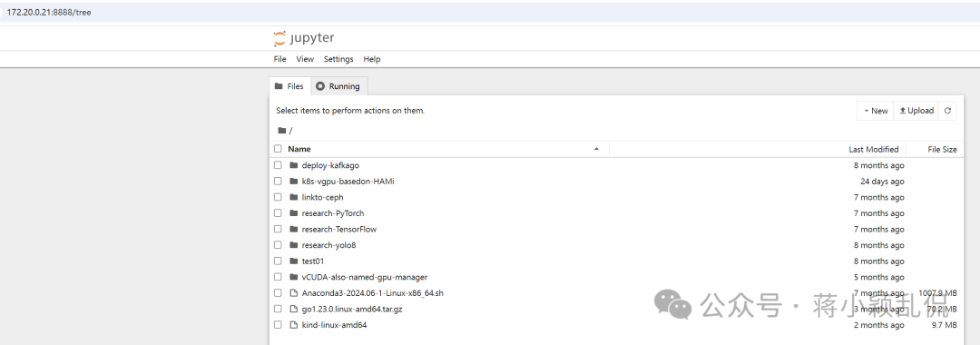Click the Jupyter logo icon
The width and height of the screenshot is (980, 345).
tap(279, 39)
